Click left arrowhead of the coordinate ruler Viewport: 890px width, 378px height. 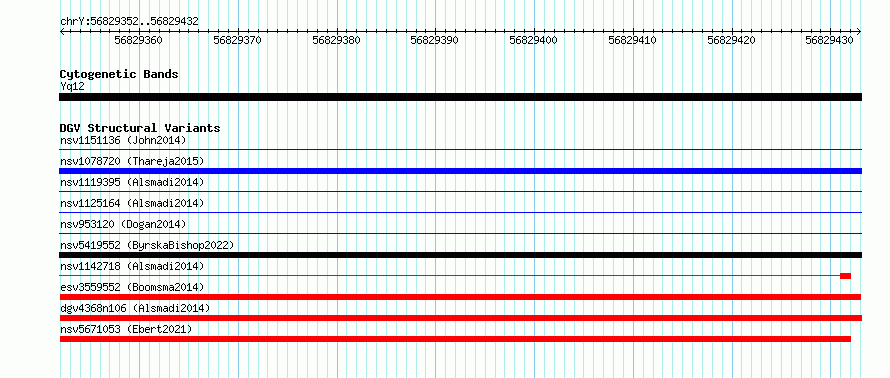point(62,31)
